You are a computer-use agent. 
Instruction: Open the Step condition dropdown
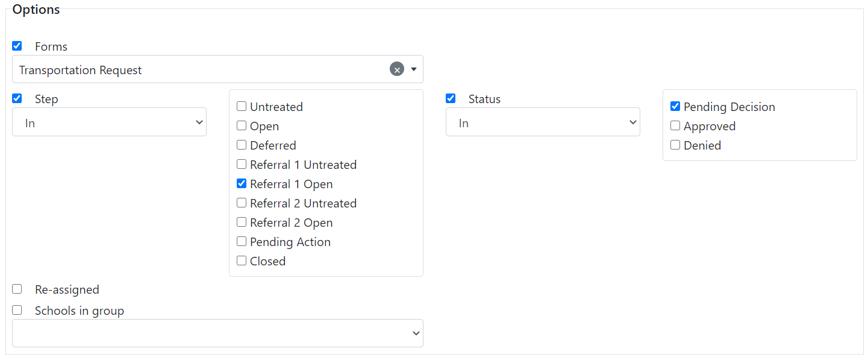(x=109, y=121)
